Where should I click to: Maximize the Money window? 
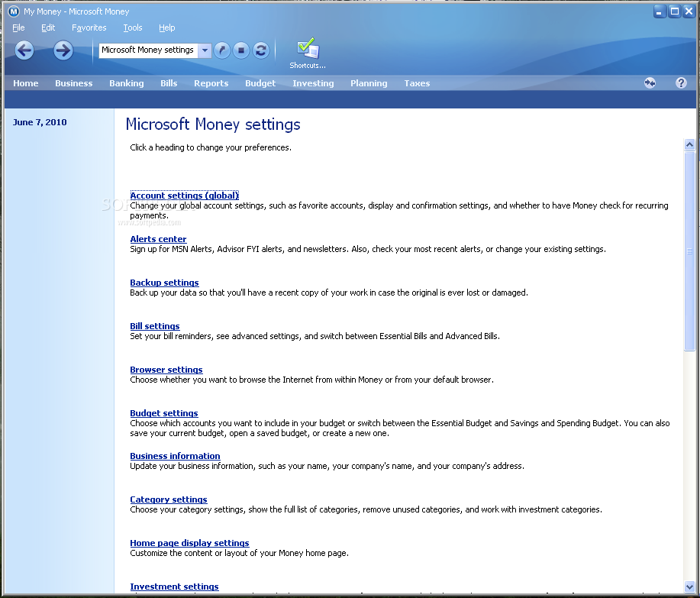coord(675,11)
